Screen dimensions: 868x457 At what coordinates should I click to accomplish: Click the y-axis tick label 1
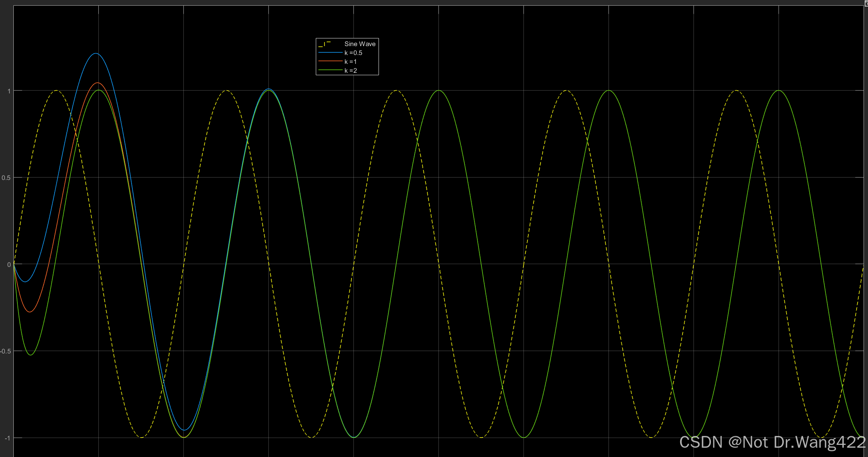pos(9,91)
